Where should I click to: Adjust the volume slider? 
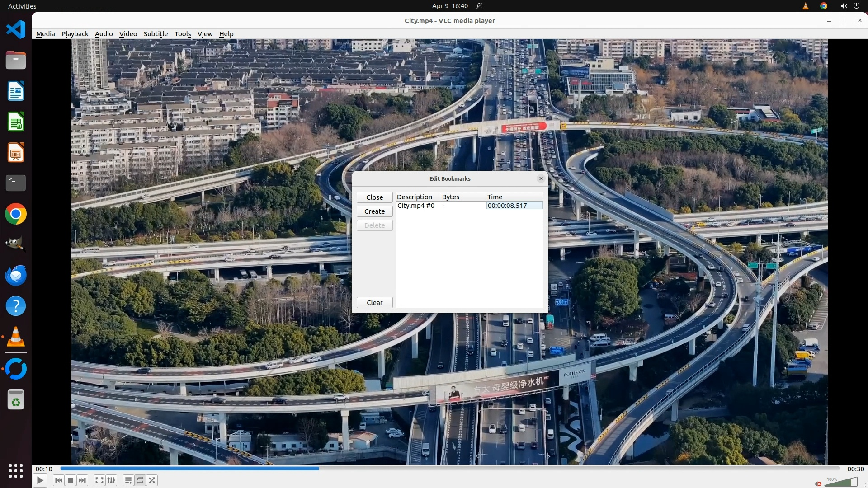(x=841, y=483)
